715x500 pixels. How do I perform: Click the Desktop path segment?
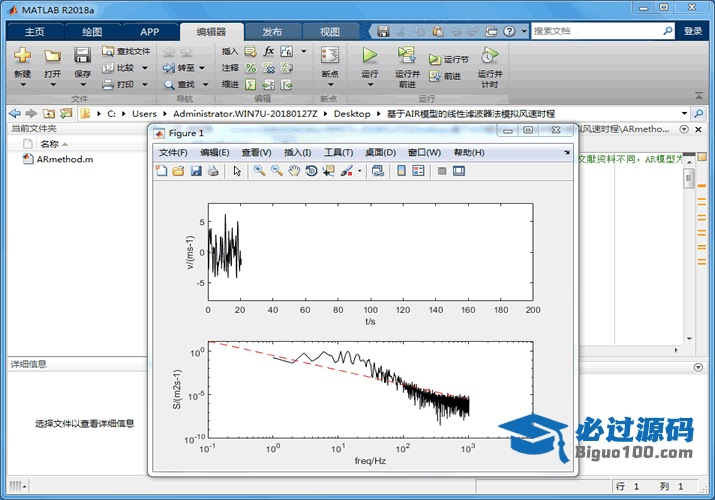point(352,113)
